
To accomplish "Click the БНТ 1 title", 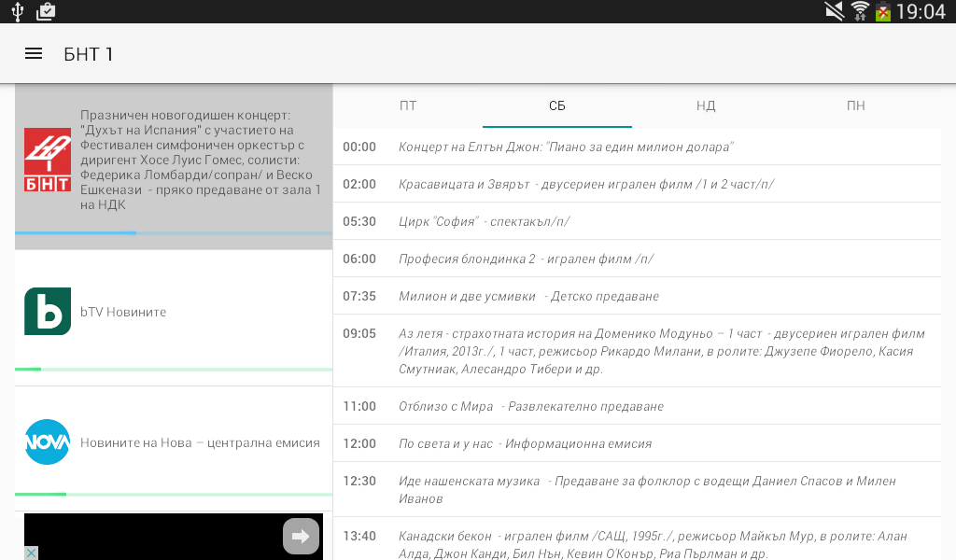I will (x=89, y=54).
